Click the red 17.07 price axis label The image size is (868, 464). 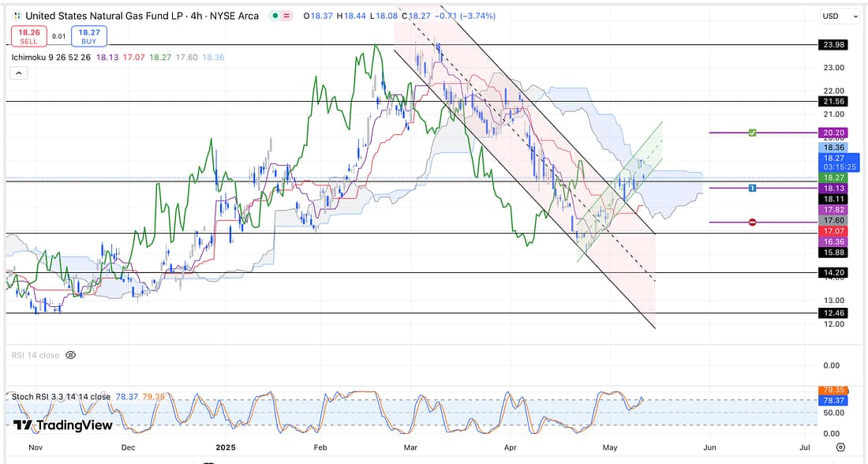pyautogui.click(x=833, y=231)
